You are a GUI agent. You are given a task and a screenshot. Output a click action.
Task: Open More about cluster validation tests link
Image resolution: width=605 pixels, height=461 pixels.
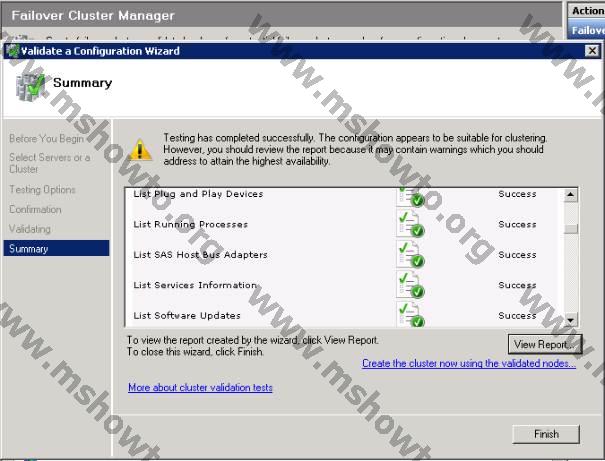coord(200,387)
